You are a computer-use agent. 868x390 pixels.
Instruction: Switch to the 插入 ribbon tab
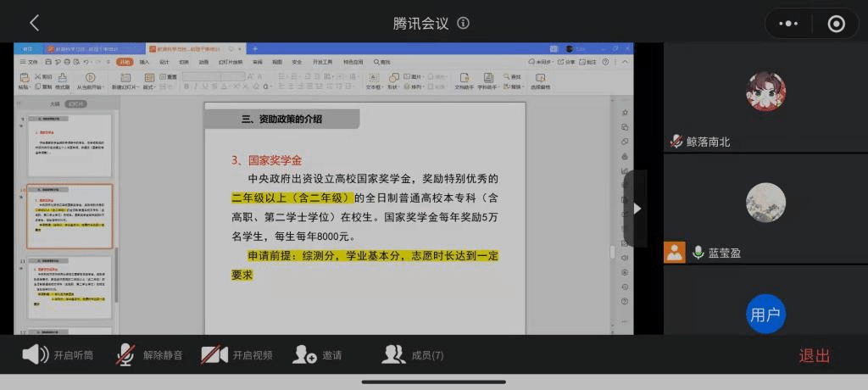144,62
